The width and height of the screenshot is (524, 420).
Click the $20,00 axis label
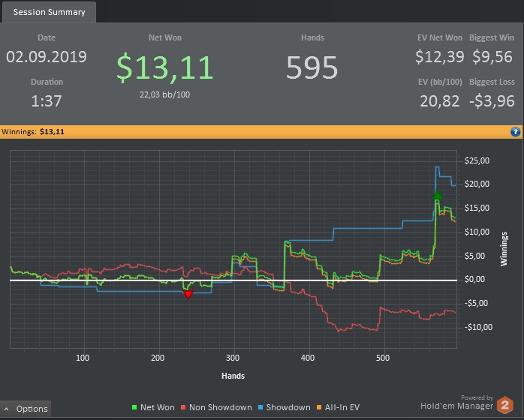tap(477, 184)
